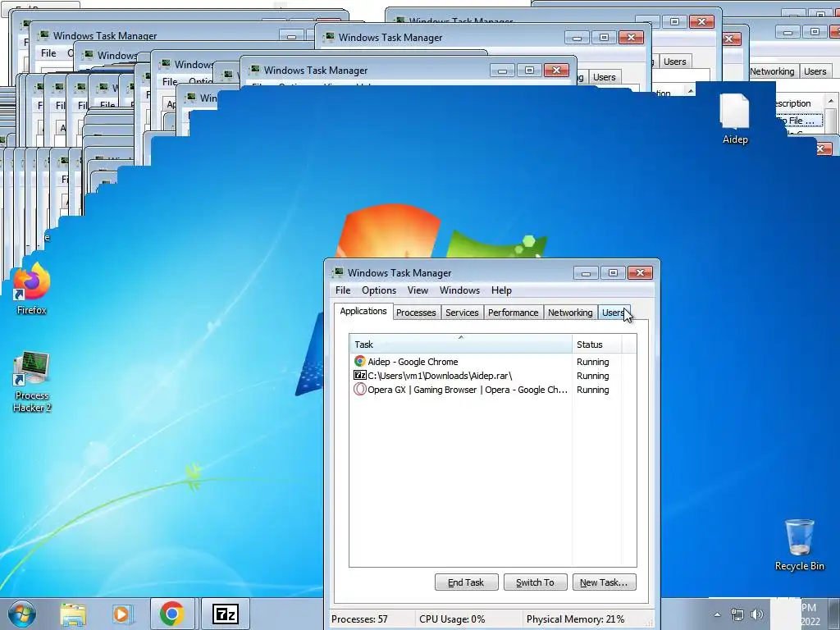Switch to Google Chrome in taskbar
840x630 pixels.
(x=172, y=614)
